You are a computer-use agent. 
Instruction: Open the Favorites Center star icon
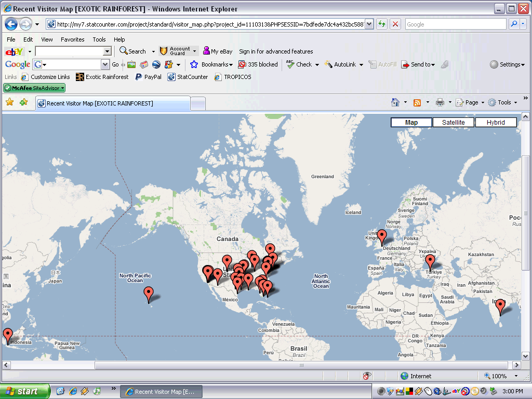pyautogui.click(x=9, y=102)
